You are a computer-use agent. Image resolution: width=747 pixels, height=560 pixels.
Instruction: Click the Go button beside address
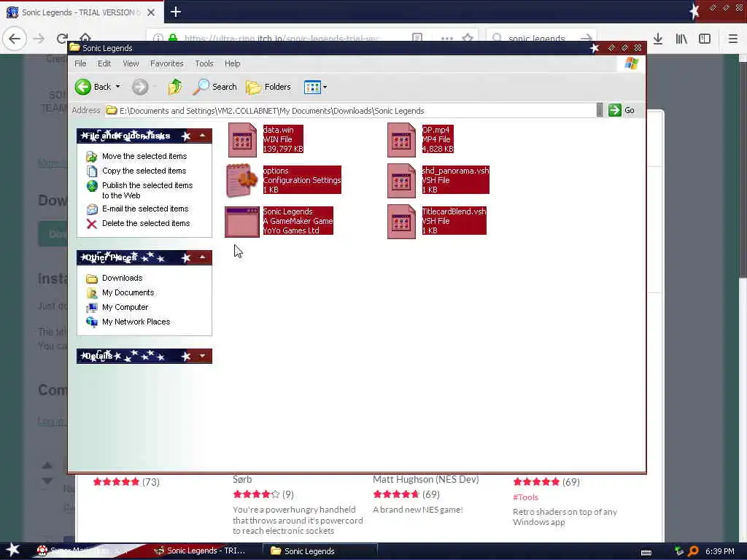tap(622, 110)
